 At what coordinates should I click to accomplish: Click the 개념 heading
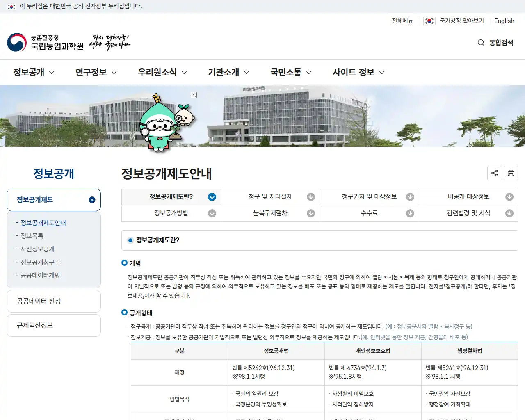135,263
